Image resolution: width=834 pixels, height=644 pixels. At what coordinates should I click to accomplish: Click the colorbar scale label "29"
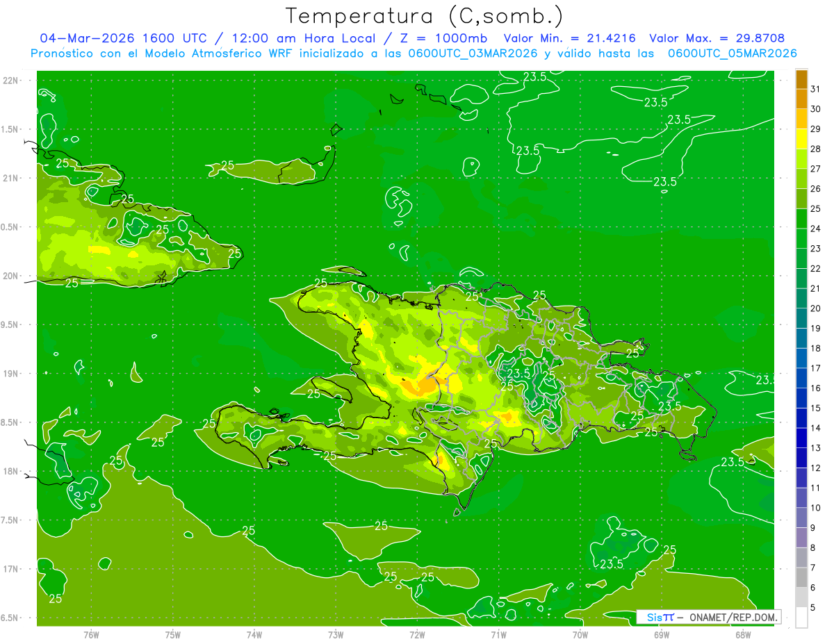pyautogui.click(x=816, y=129)
